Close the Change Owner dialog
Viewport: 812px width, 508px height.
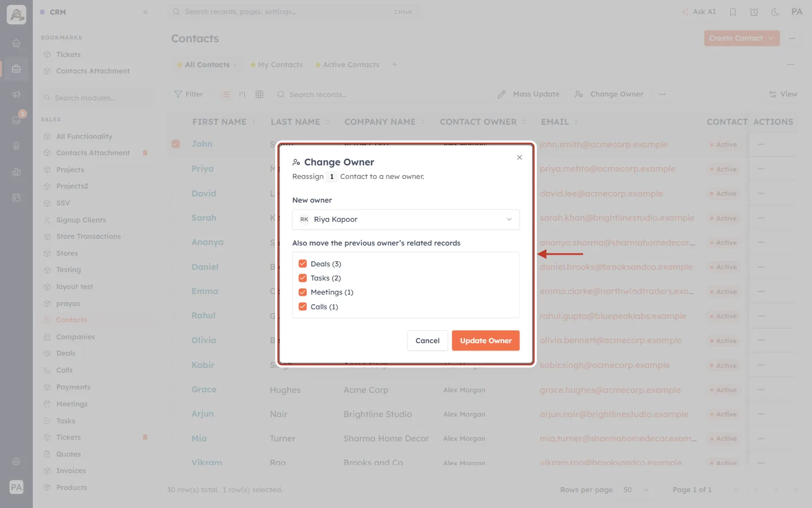(519, 157)
